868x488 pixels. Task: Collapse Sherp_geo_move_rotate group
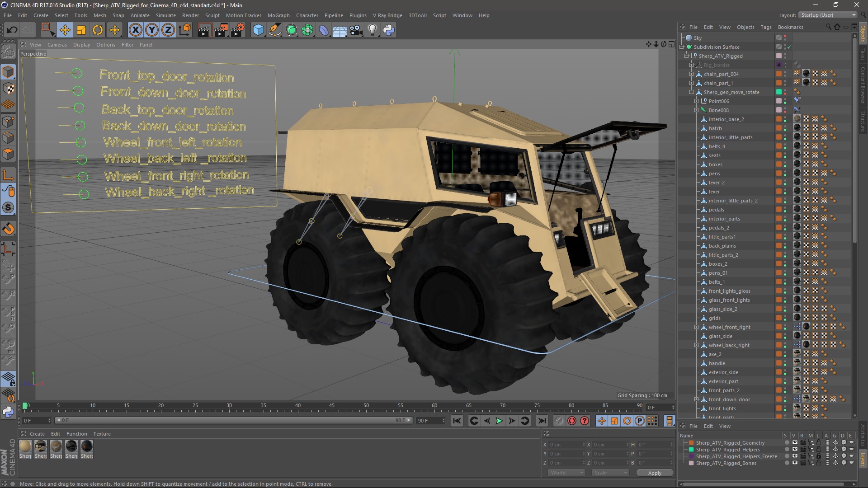click(x=692, y=92)
